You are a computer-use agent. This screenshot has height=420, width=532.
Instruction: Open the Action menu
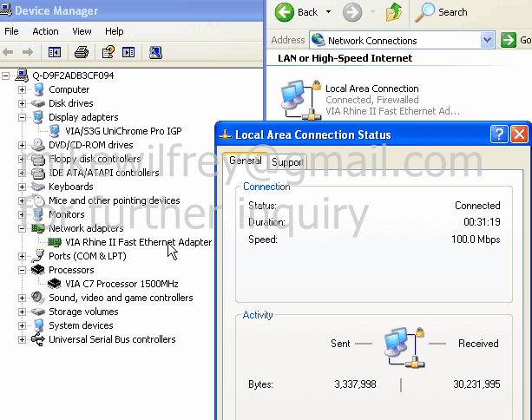coord(45,31)
